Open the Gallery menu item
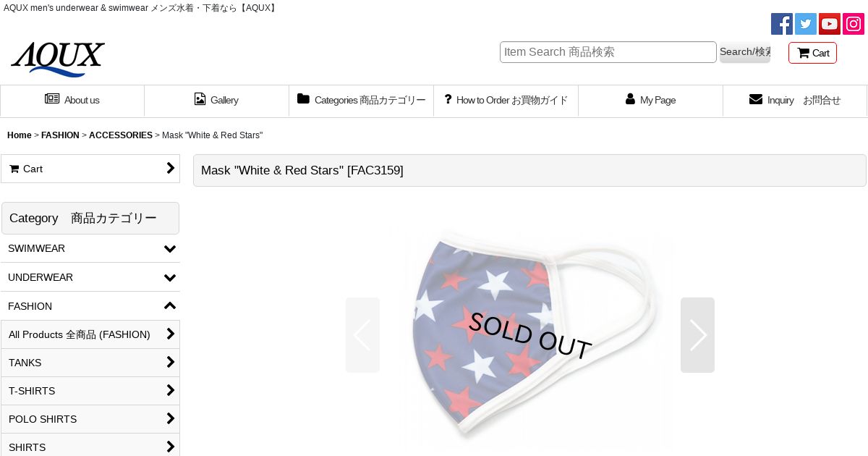Screen dimensions: 868x456 click(216, 100)
